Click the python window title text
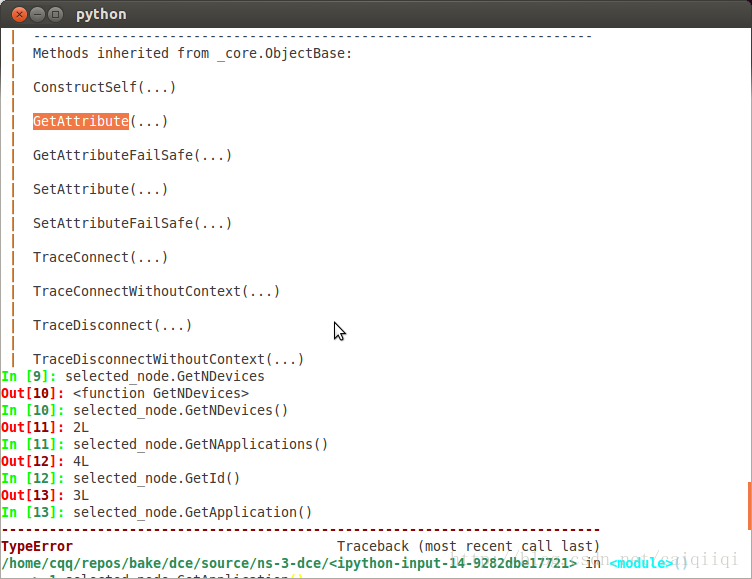The height and width of the screenshot is (579, 752). click(101, 14)
